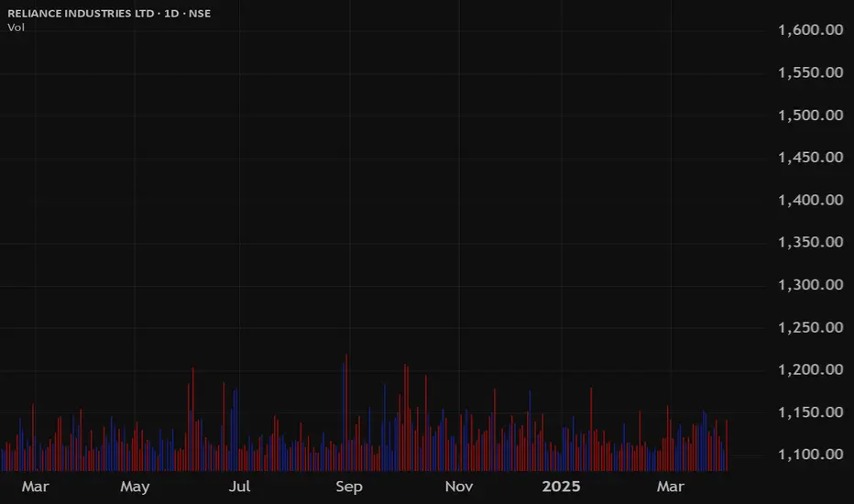Screen dimensions: 854x504
Task: Click the 1,550.00 price axis label
Action: pos(810,72)
